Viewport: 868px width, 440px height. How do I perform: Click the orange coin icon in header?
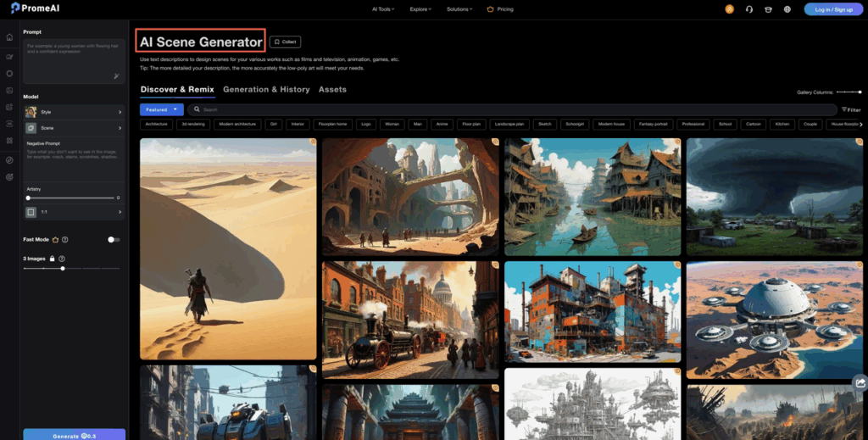pos(730,8)
